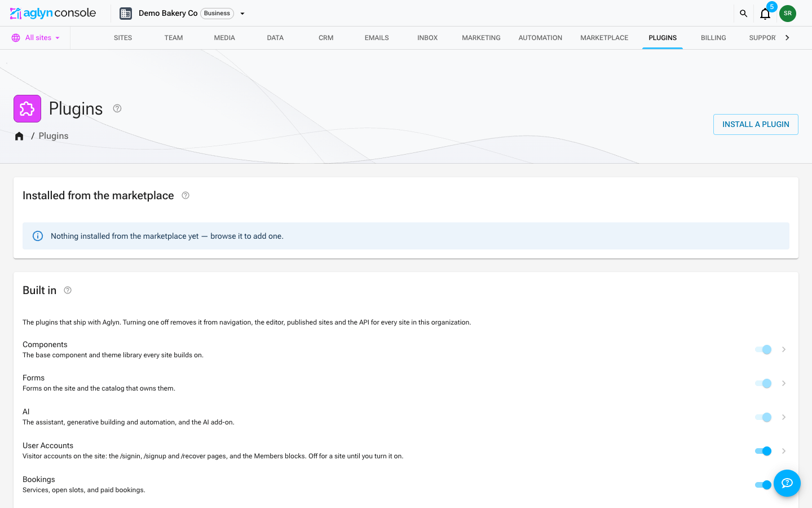Switch to the INBOX tab

[427, 38]
